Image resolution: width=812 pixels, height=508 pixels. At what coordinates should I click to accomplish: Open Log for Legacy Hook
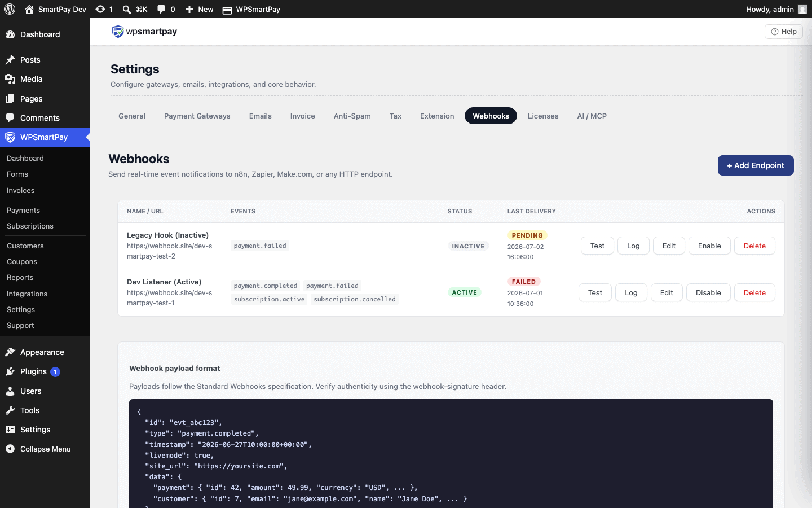(633, 246)
